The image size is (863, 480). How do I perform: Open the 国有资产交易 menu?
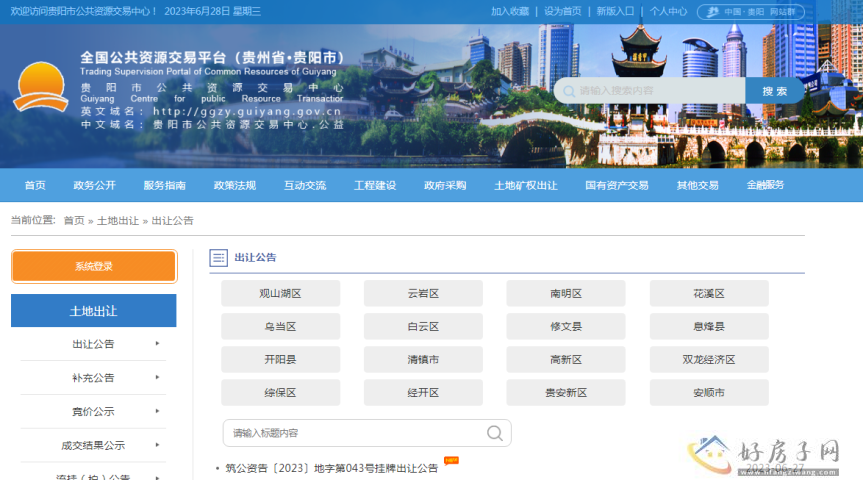(x=617, y=186)
